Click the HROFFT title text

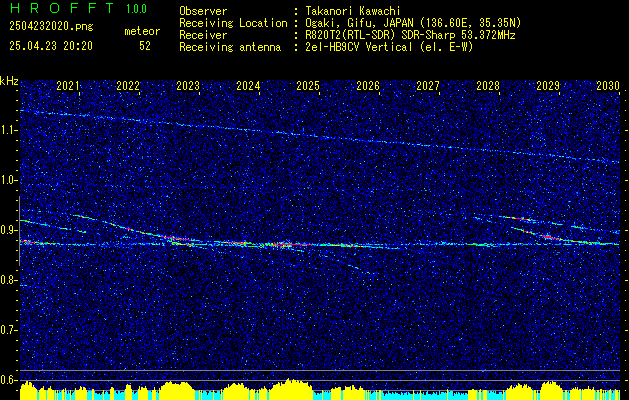point(62,8)
